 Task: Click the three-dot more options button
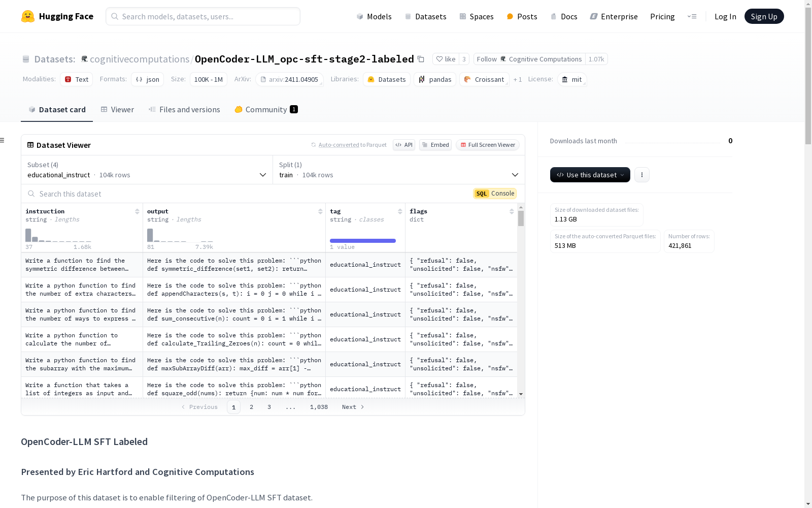tap(642, 175)
